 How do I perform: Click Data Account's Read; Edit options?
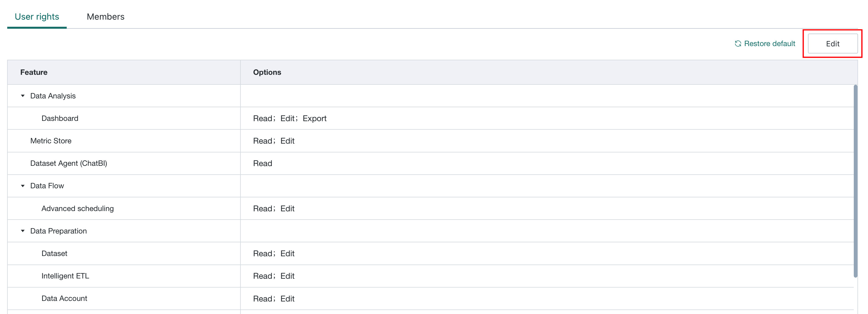coord(273,299)
